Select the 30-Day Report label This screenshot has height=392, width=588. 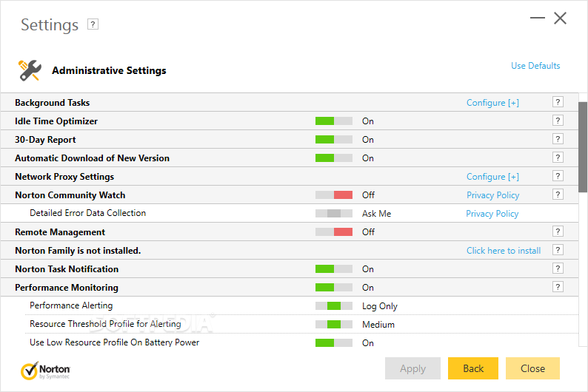click(x=45, y=140)
